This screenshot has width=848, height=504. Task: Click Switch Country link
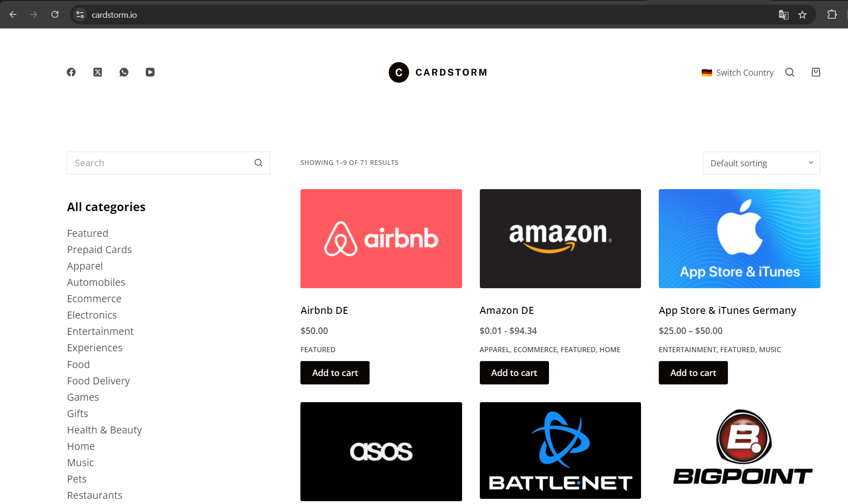point(745,73)
